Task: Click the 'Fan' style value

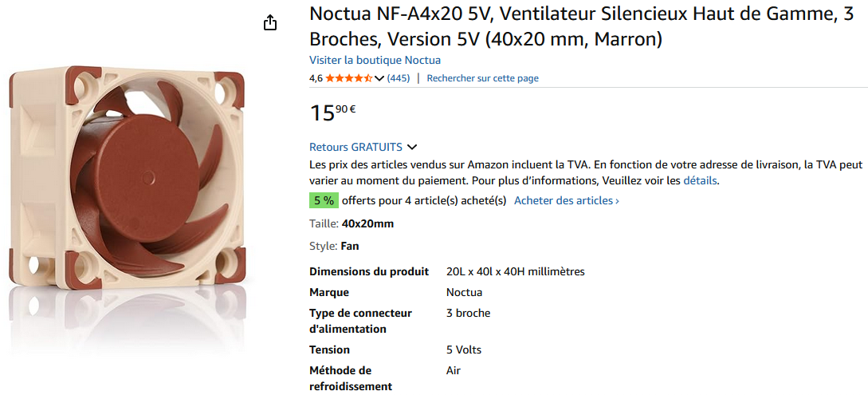Action: [350, 246]
